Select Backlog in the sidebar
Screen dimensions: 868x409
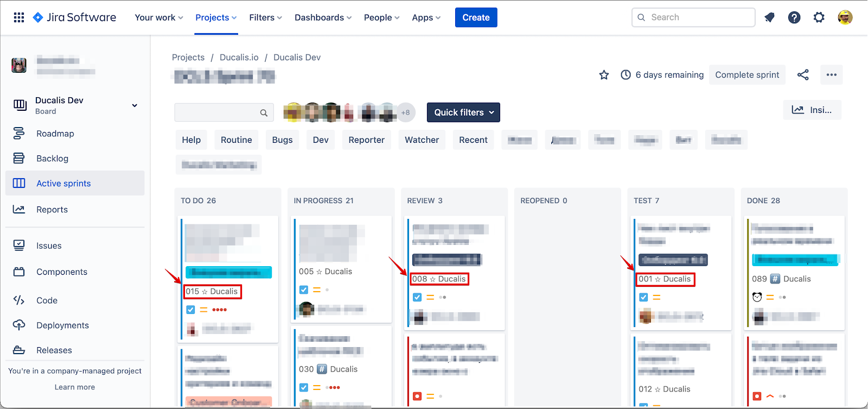point(52,159)
